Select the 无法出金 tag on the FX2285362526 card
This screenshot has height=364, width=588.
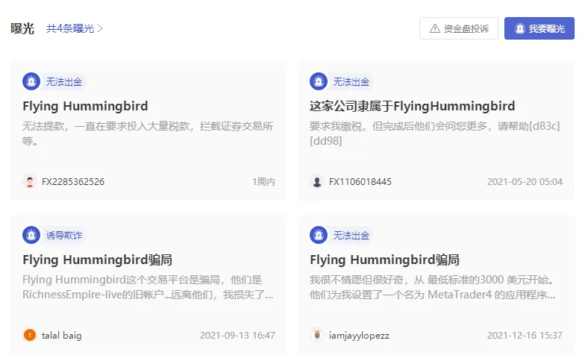tap(63, 82)
